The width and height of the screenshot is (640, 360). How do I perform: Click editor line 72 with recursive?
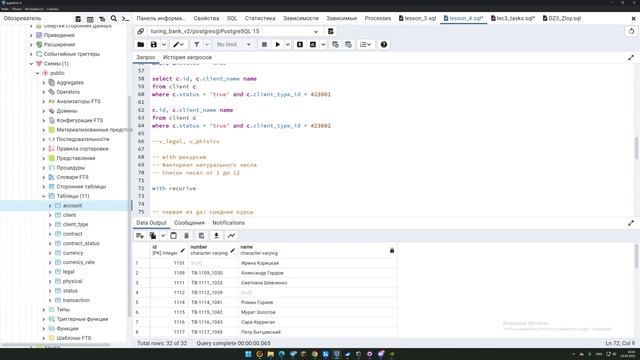click(x=174, y=189)
